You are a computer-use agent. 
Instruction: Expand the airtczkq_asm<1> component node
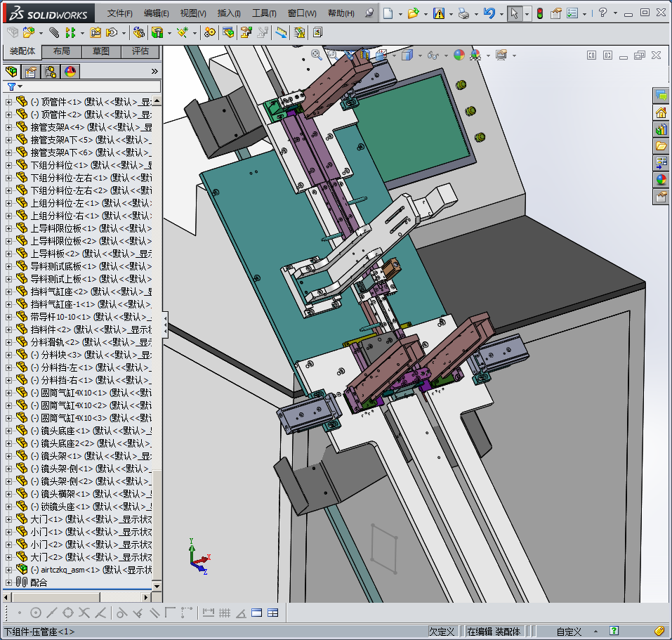click(x=8, y=570)
